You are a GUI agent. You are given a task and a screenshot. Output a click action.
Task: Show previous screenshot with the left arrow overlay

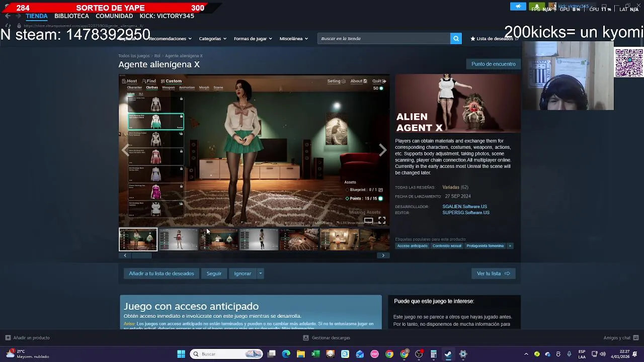[125, 150]
